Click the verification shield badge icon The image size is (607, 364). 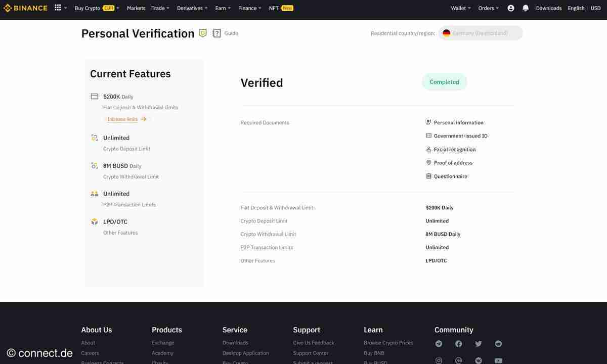click(x=203, y=33)
